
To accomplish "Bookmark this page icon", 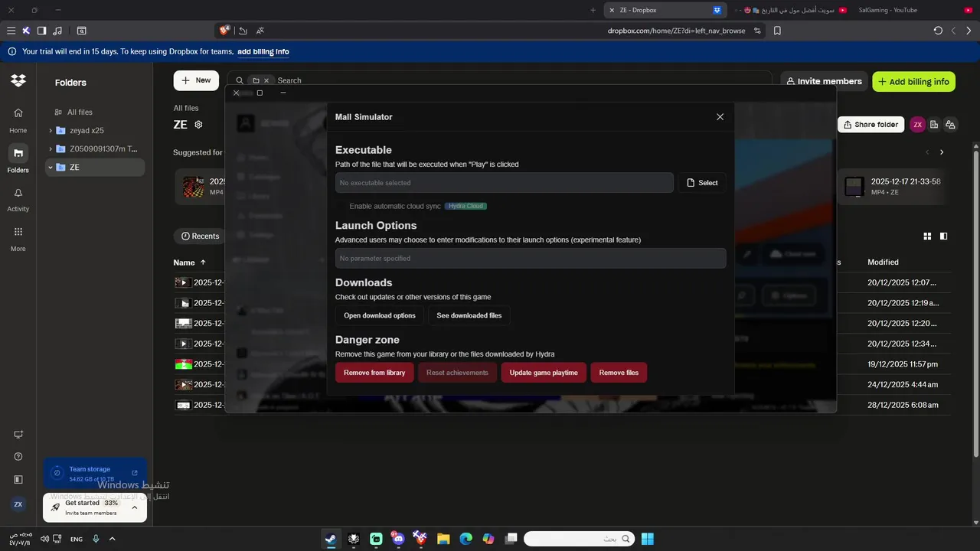I will pyautogui.click(x=777, y=31).
